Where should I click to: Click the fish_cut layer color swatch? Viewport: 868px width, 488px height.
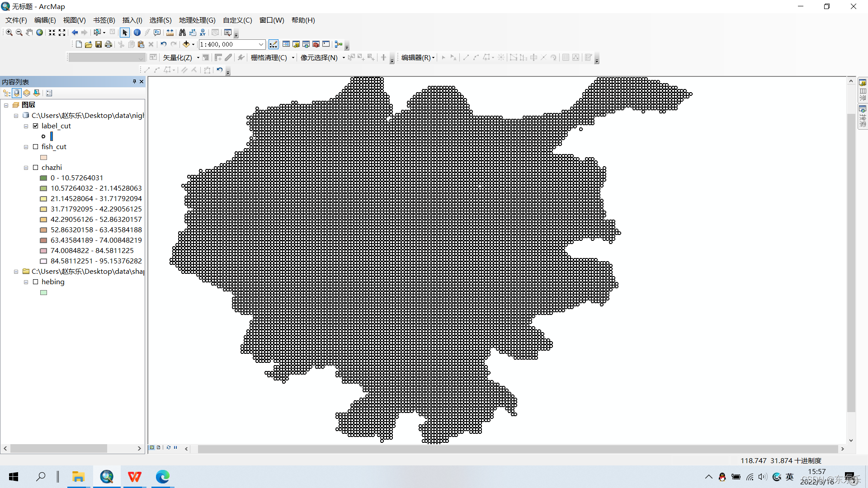tap(44, 157)
